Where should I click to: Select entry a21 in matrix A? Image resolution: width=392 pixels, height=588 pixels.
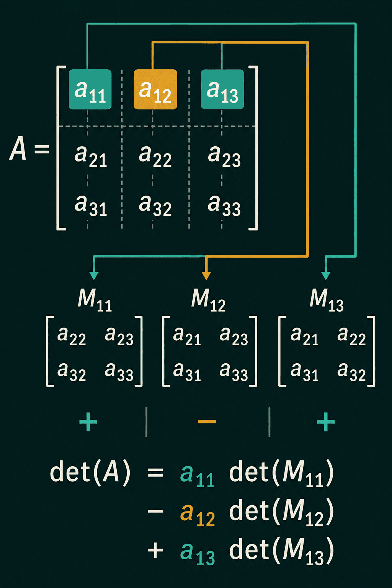click(x=91, y=156)
